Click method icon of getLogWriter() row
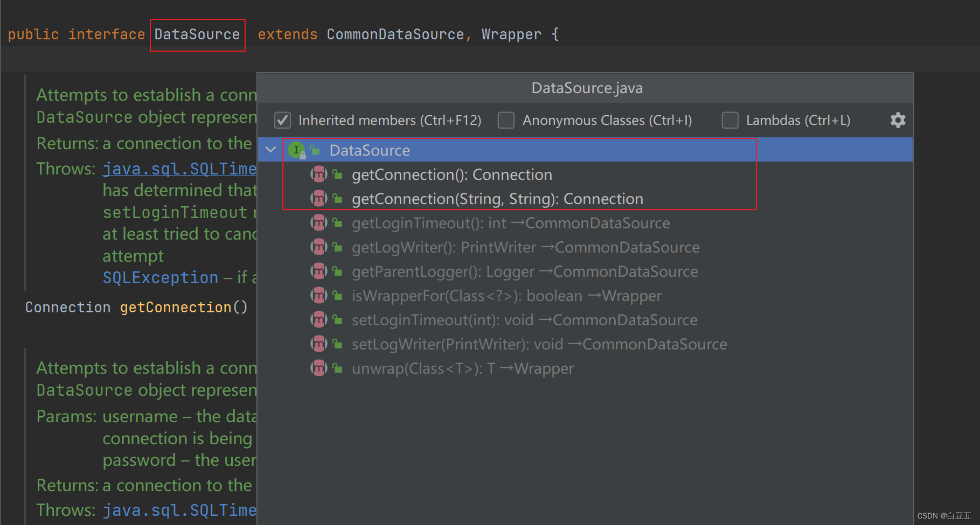 pos(319,247)
